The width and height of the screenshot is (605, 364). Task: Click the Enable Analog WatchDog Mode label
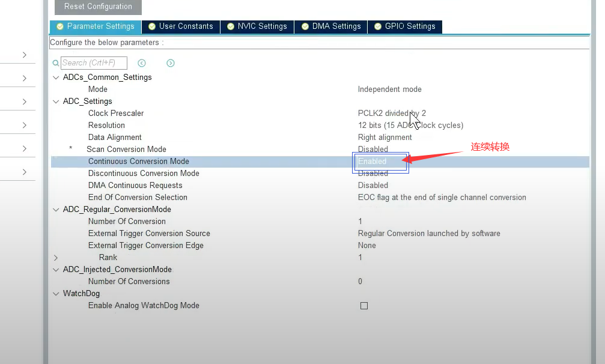pos(144,306)
